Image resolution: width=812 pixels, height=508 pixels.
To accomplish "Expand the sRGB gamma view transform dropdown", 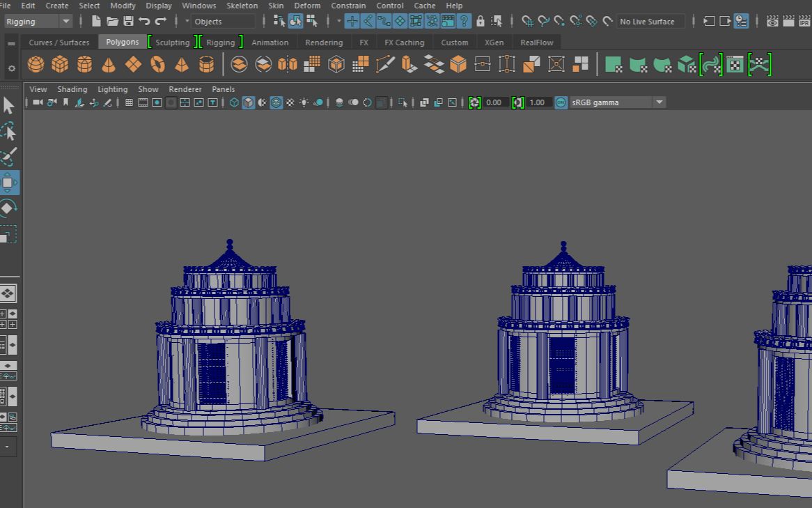I will 659,102.
